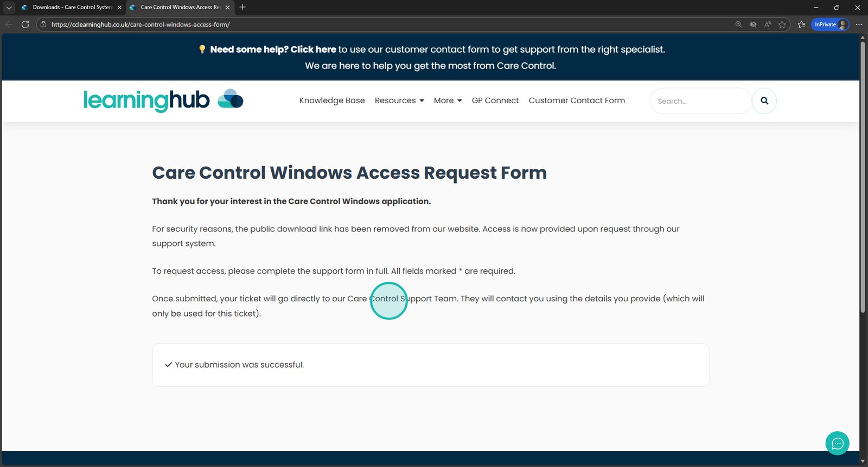Viewport: 868px width, 467px height.
Task: Click the vertical page scrollbar thumb
Action: 863,177
